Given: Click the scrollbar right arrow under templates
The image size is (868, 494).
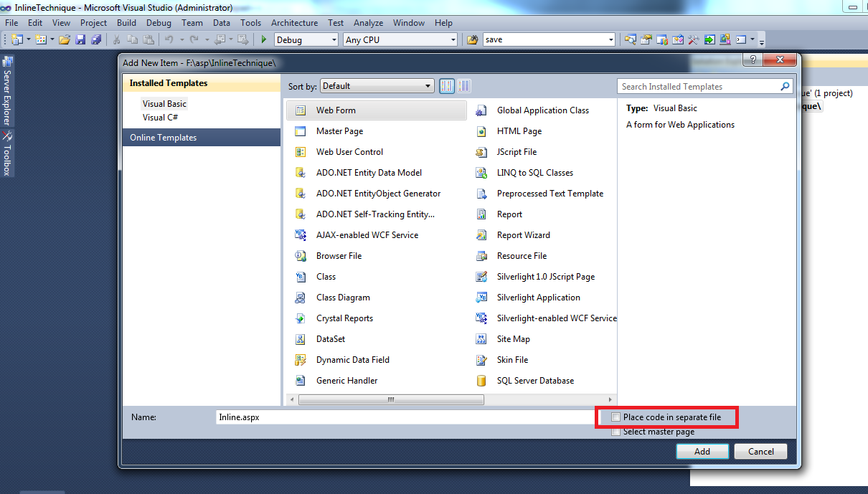Looking at the screenshot, I should (x=610, y=399).
